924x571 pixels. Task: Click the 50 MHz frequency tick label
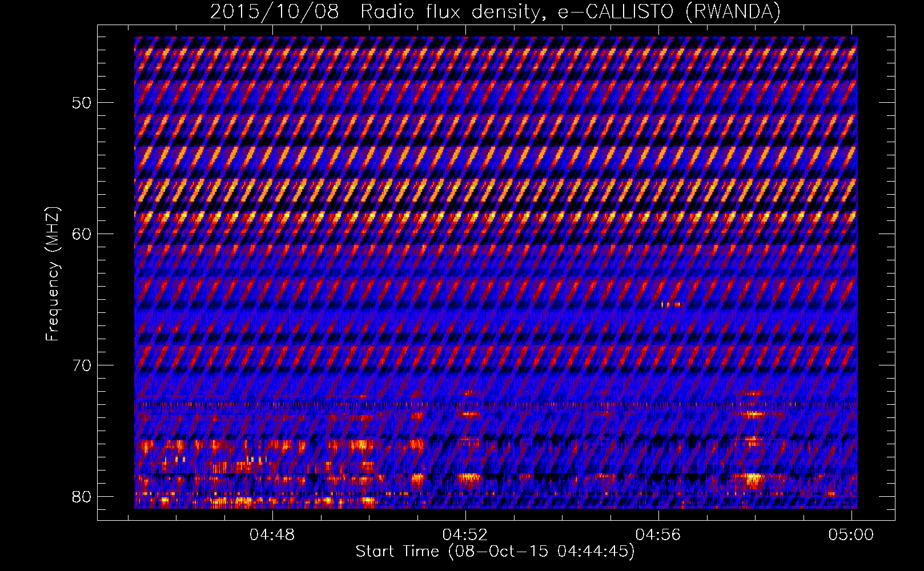[x=81, y=103]
